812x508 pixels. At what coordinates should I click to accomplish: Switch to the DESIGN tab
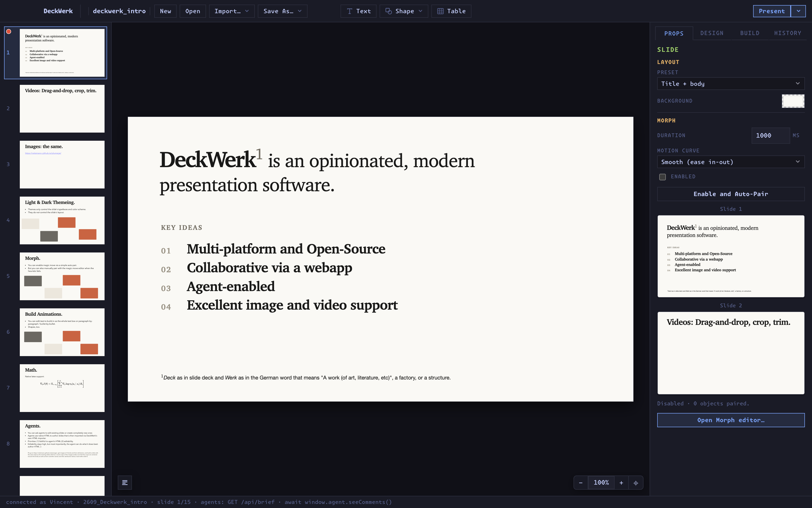click(712, 33)
